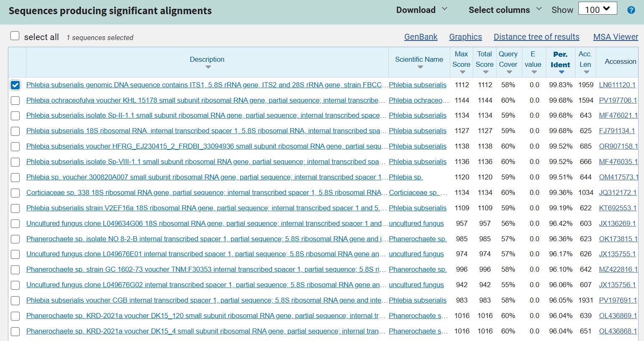Open the Show 100 results dropdown
The height and width of the screenshot is (341, 644).
598,9
